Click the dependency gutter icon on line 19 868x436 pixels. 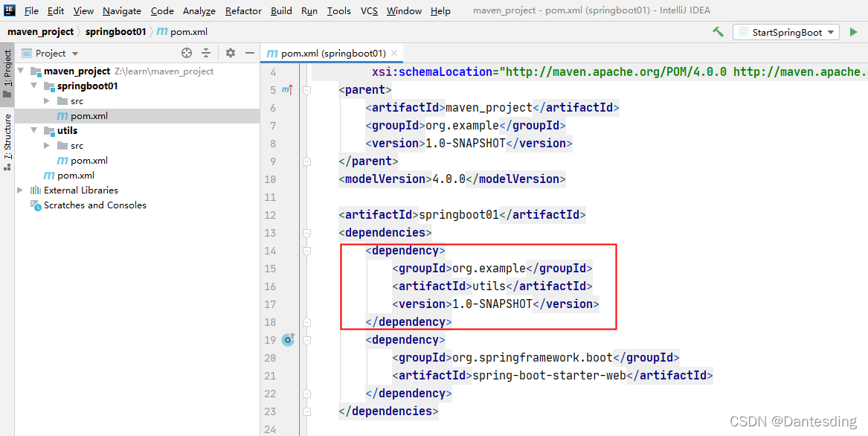[288, 339]
